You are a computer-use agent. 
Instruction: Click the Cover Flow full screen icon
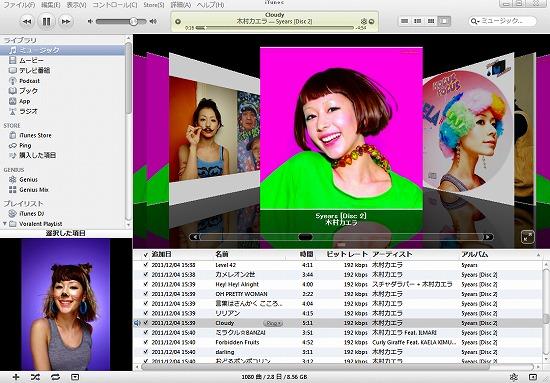[528, 237]
